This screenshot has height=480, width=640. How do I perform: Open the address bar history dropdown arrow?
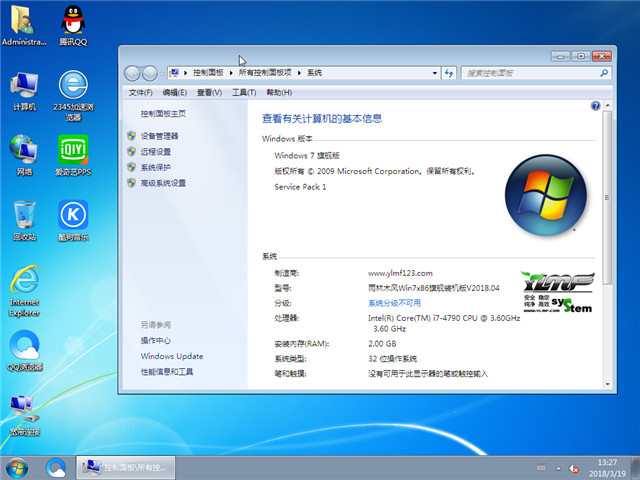pos(435,73)
